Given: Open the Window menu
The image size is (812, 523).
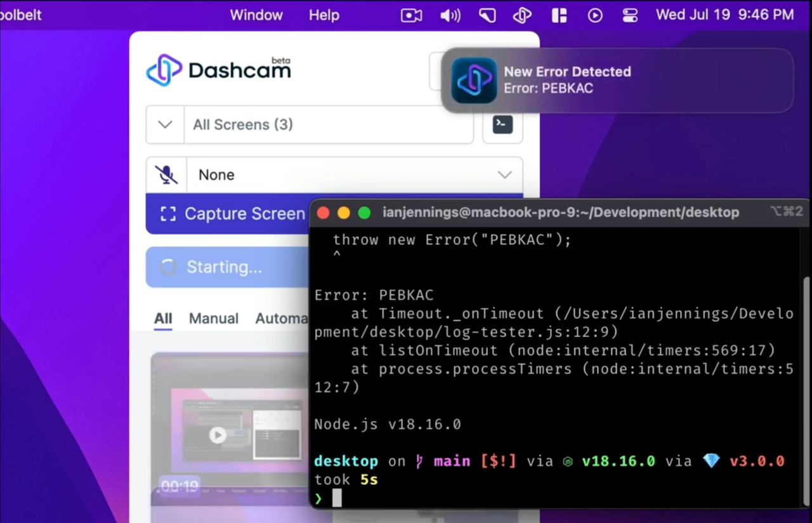Looking at the screenshot, I should (256, 15).
